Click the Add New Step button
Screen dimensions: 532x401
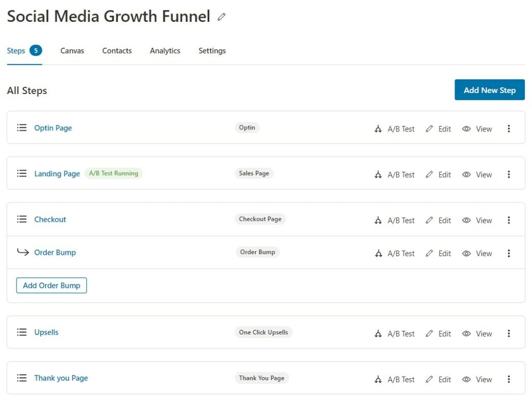coord(489,90)
